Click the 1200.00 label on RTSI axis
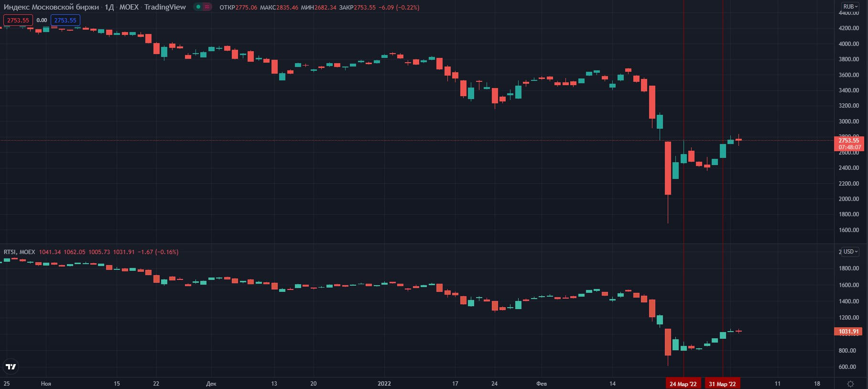The height and width of the screenshot is (389, 868). click(849, 318)
